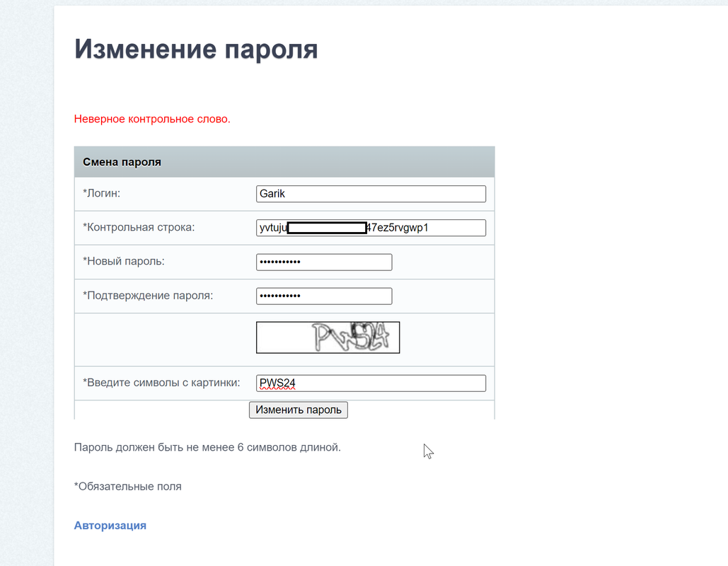Click the *Подтверждение пароля: label
This screenshot has height=566, width=728.
coord(148,295)
